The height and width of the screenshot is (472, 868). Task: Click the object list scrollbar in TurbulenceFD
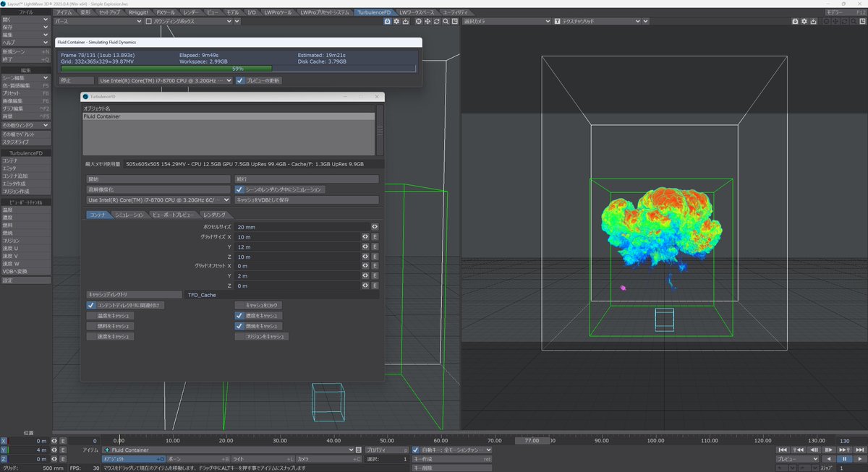[x=379, y=132]
